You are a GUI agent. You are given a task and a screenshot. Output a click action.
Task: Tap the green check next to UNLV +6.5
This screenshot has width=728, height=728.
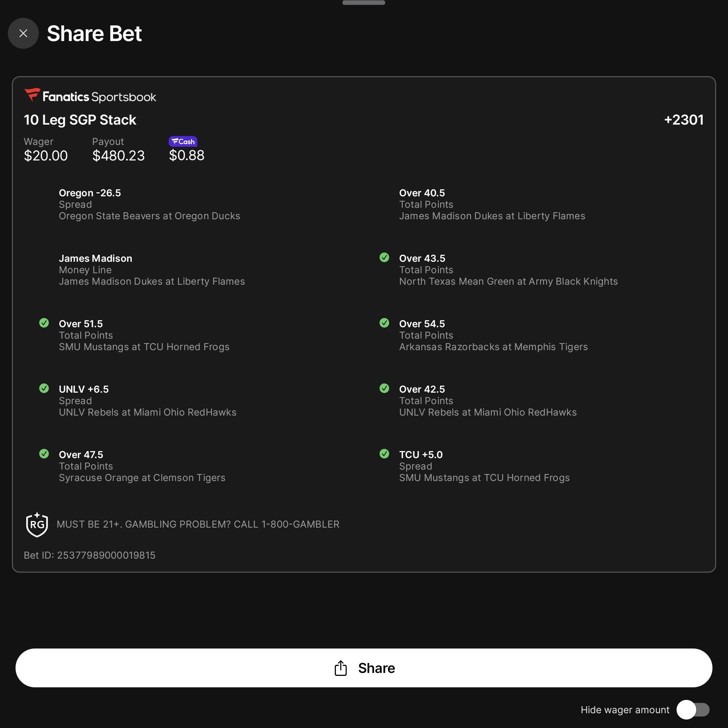pos(44,388)
